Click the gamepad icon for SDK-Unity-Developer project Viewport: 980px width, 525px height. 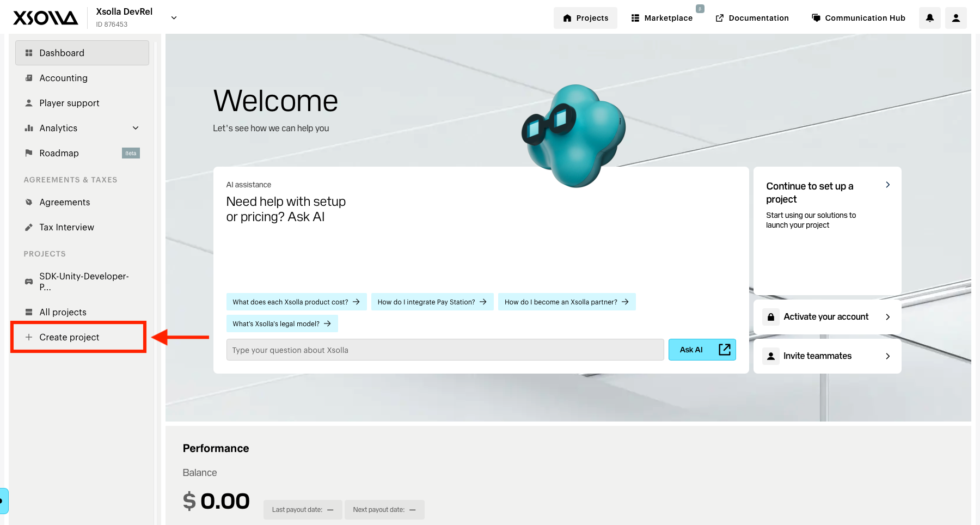click(x=29, y=282)
